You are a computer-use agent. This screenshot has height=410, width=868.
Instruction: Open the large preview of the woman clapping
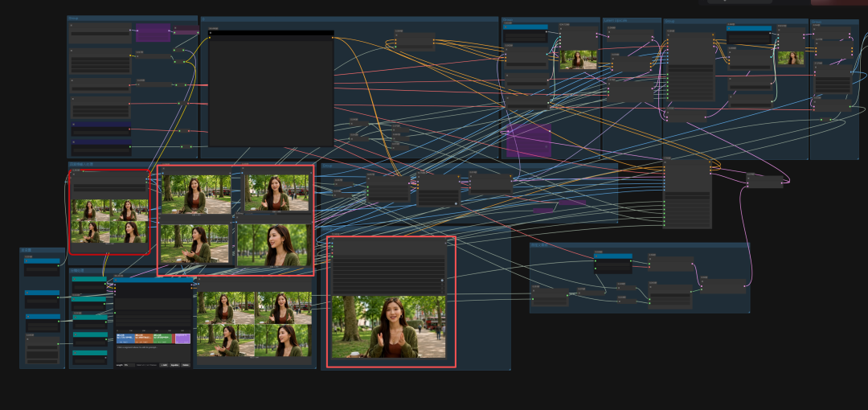click(x=389, y=326)
